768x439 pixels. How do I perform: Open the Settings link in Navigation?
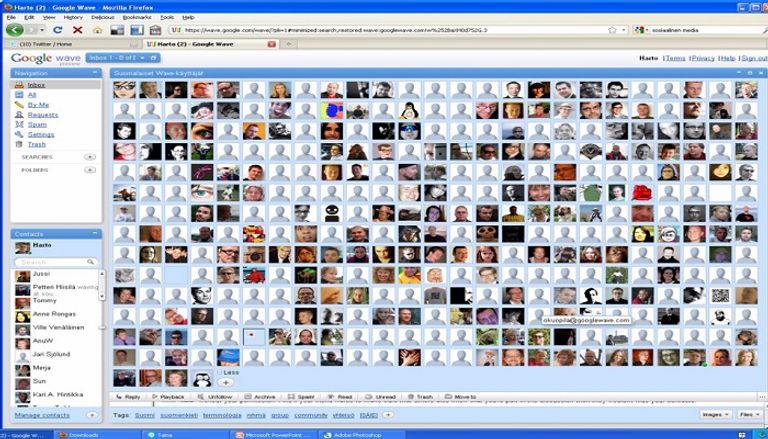click(41, 134)
